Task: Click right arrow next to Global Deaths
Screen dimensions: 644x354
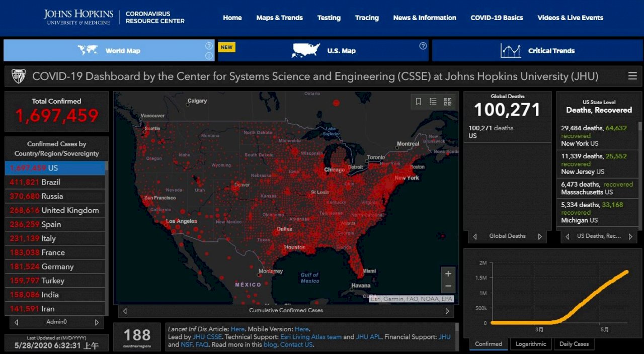Action: (x=540, y=236)
